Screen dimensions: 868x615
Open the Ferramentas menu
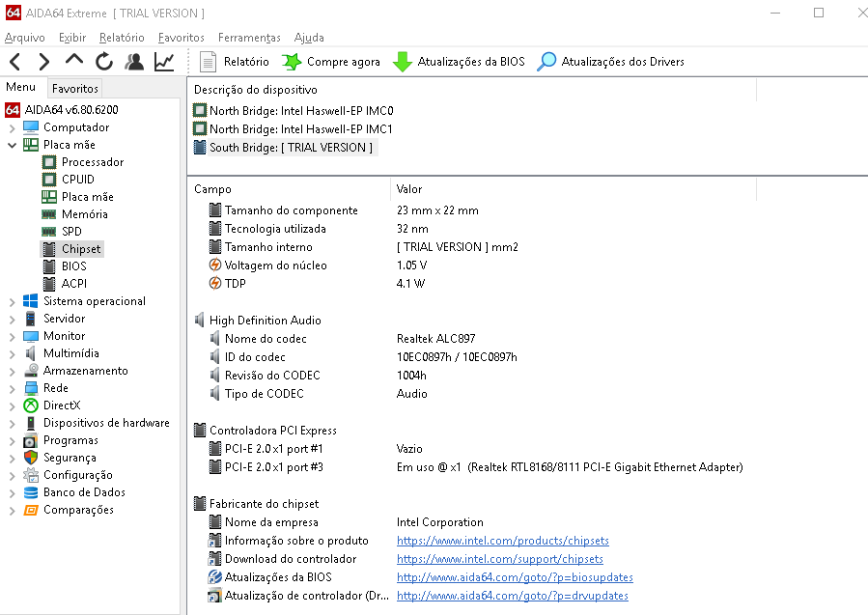249,38
